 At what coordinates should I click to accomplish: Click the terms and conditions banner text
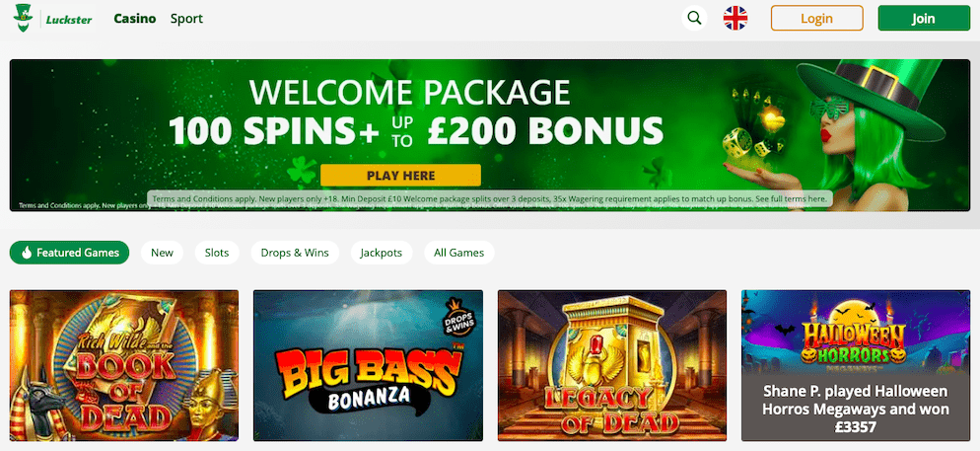pos(491,198)
